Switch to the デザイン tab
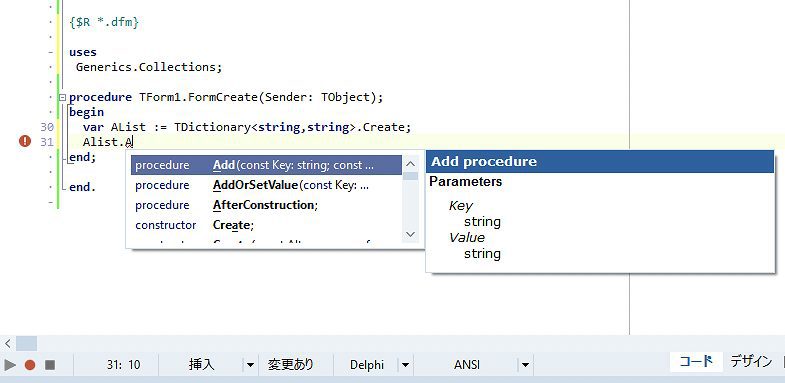Viewport: 785px width, 383px height. pos(751,362)
